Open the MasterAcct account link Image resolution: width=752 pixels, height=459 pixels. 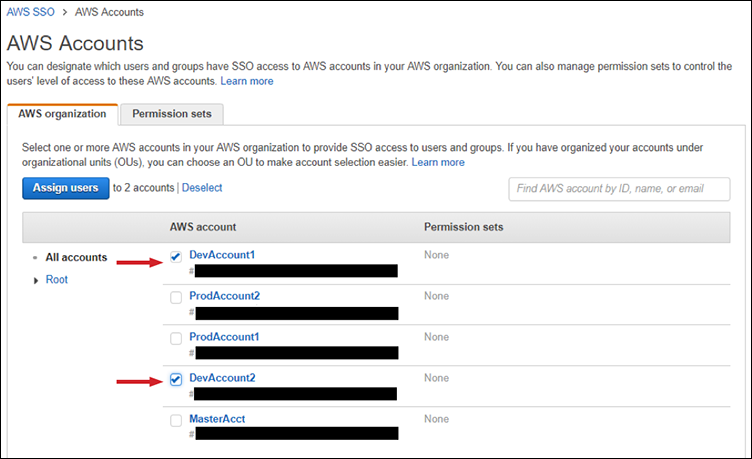217,419
